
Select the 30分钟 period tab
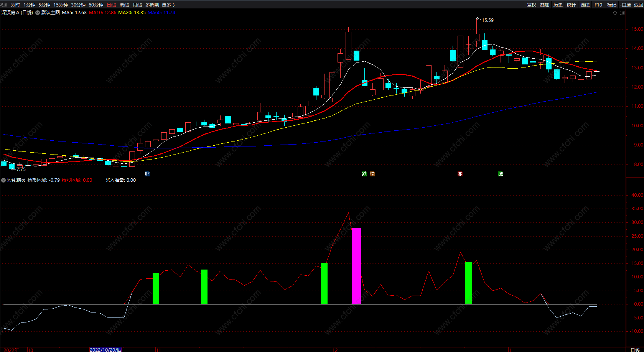(78, 5)
